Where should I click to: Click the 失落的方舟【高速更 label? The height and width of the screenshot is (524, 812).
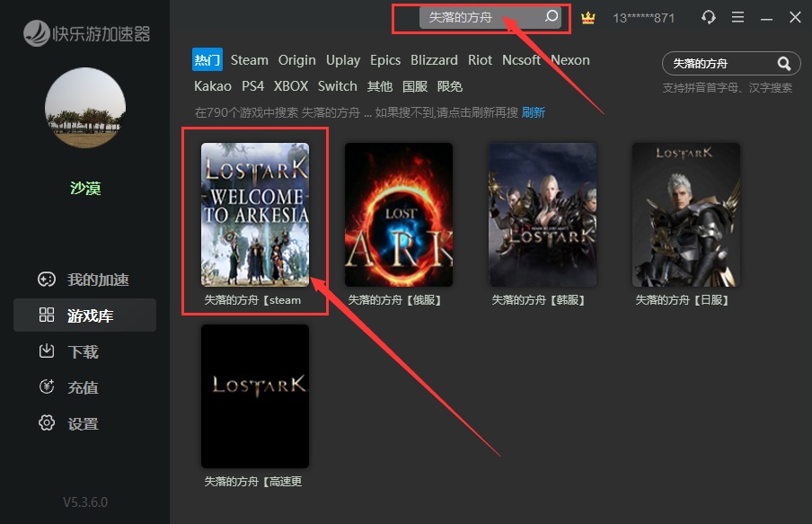(x=253, y=482)
